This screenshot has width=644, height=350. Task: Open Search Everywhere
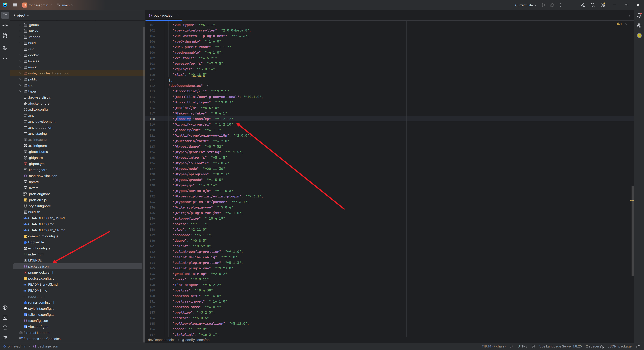click(x=593, y=5)
